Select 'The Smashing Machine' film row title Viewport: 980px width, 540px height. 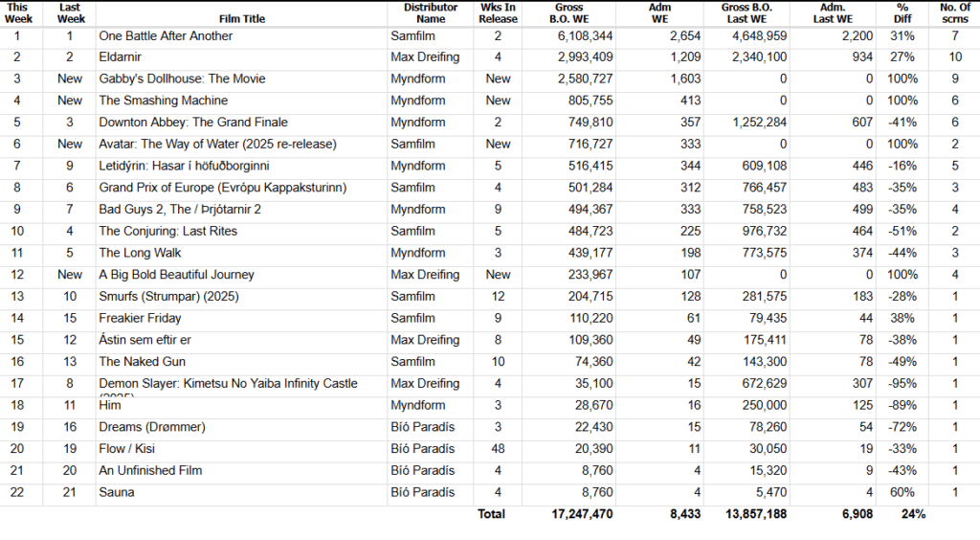[164, 101]
